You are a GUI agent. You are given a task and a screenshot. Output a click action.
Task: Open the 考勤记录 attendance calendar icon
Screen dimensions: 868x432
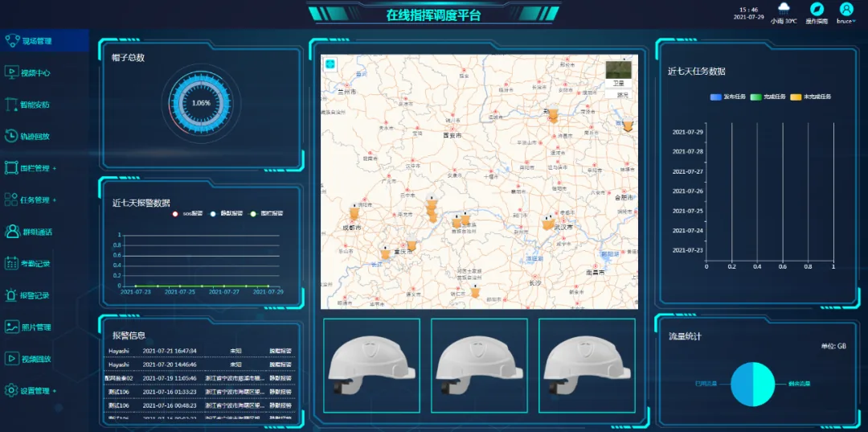pyautogui.click(x=11, y=263)
